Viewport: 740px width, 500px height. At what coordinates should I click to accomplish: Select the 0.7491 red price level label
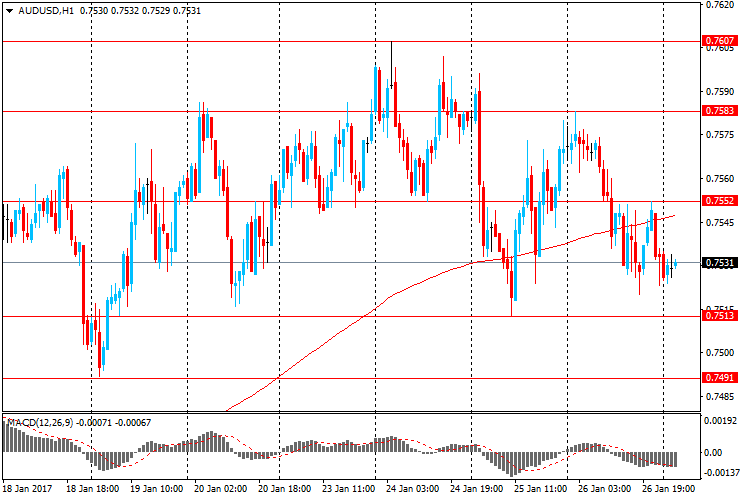point(720,378)
